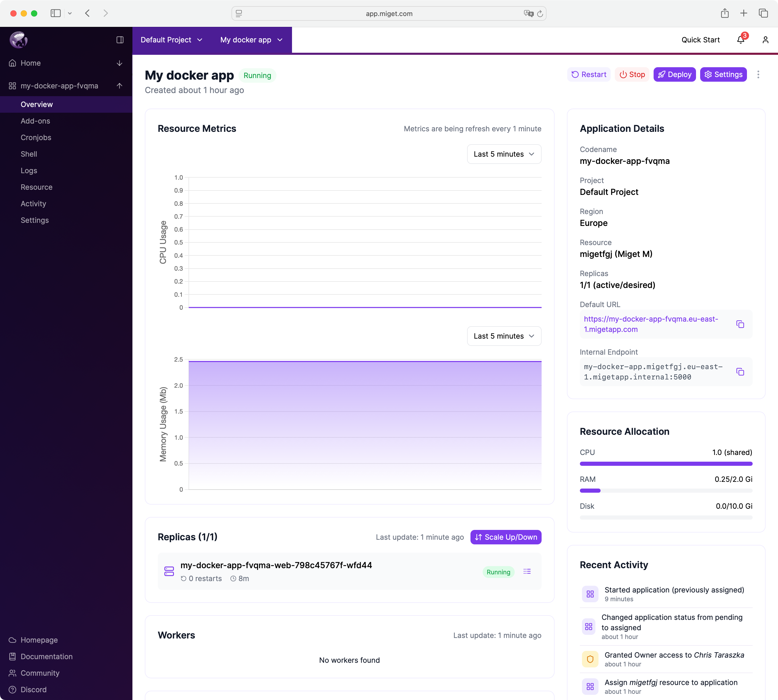The height and width of the screenshot is (700, 778).
Task: Click the website settings icon in address bar
Action: click(x=239, y=13)
